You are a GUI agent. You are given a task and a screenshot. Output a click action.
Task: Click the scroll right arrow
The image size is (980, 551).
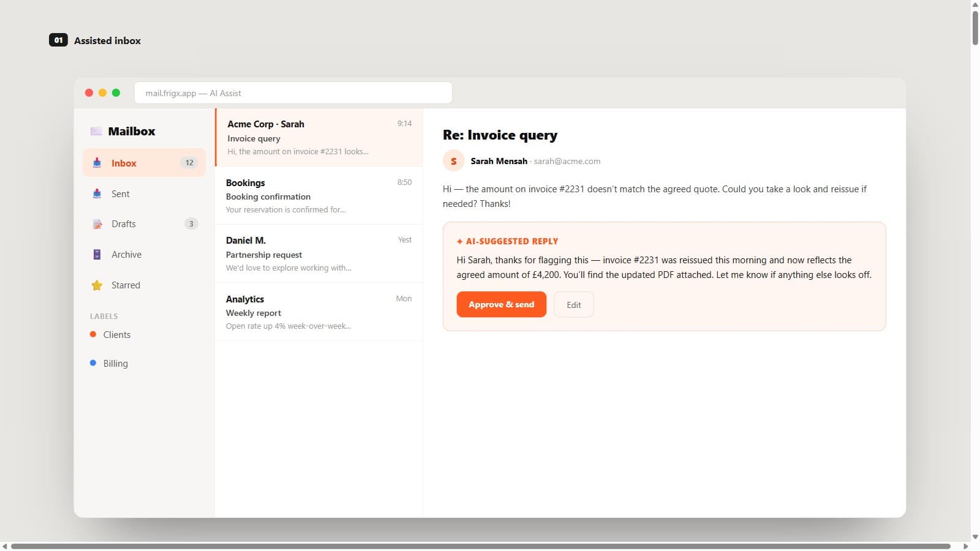[x=965, y=546]
